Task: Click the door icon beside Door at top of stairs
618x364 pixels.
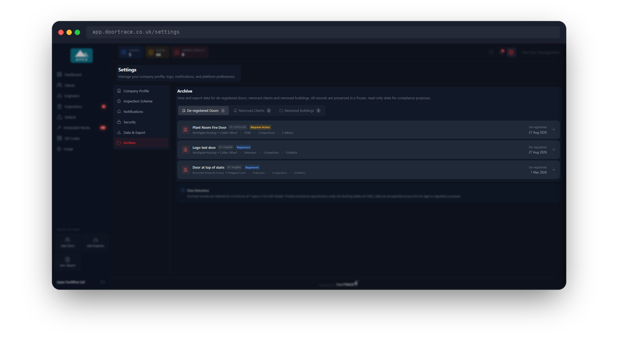Action: (185, 170)
